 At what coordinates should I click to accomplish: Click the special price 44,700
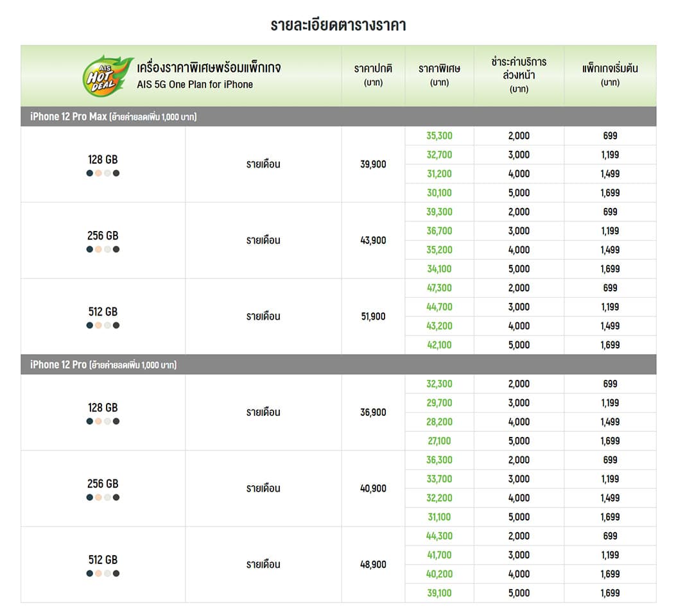pyautogui.click(x=439, y=307)
